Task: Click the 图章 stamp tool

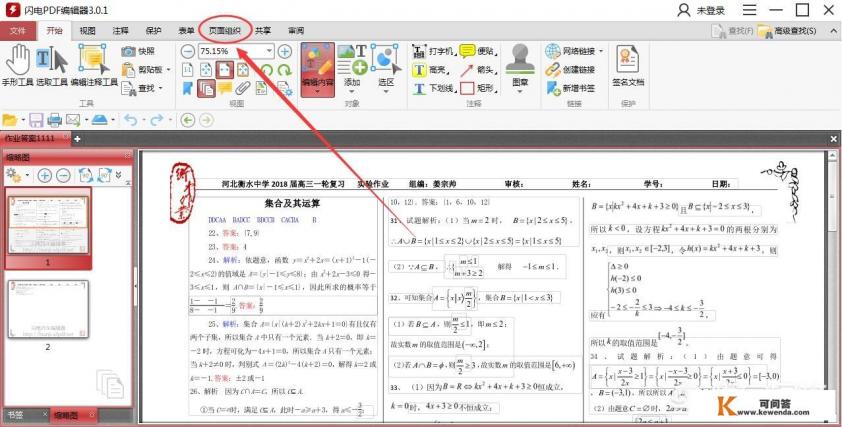Action: pos(518,68)
